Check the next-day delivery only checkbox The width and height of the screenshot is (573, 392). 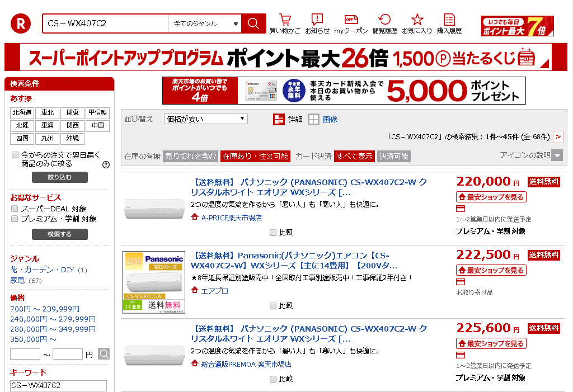coord(15,155)
